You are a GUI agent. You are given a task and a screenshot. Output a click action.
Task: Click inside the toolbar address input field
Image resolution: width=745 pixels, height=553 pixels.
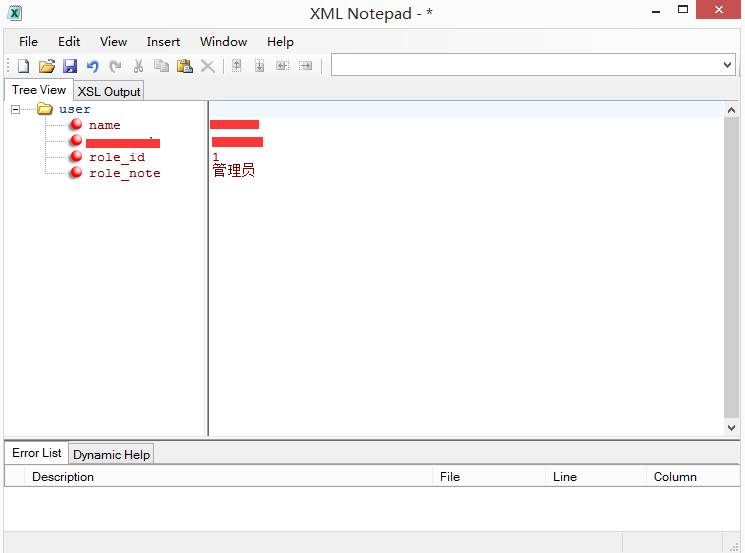[525, 65]
